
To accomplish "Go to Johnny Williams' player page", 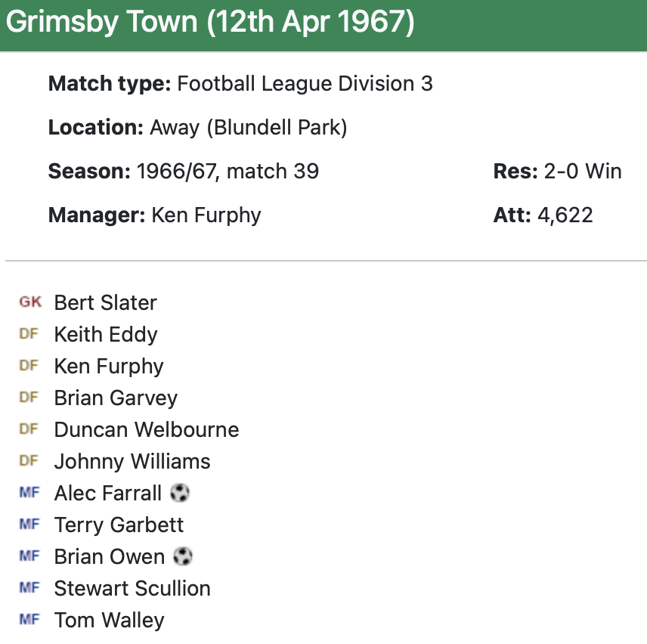I will click(132, 461).
